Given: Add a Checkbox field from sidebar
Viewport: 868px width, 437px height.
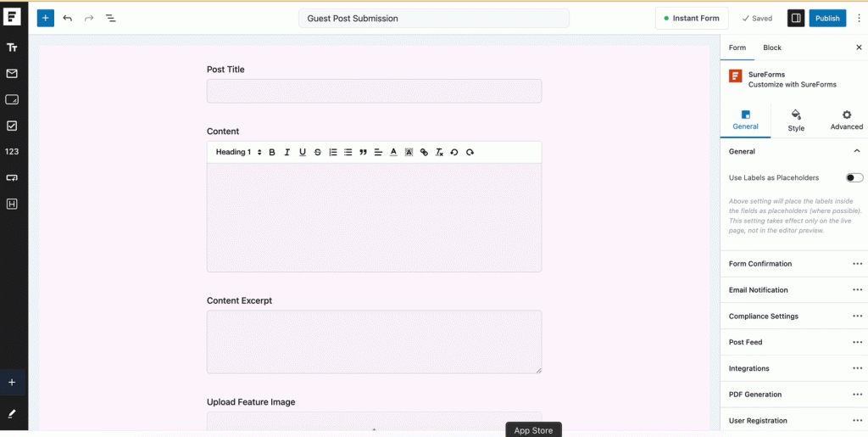Looking at the screenshot, I should [x=12, y=126].
